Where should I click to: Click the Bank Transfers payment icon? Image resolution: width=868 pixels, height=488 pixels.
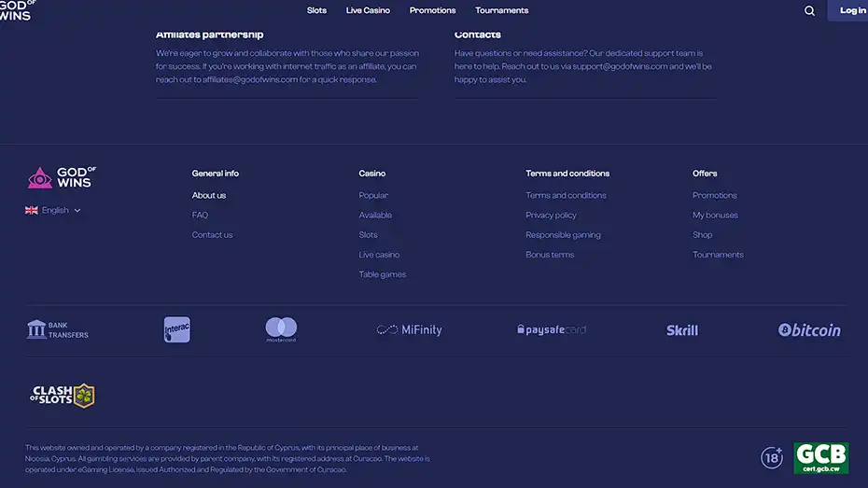tap(58, 329)
